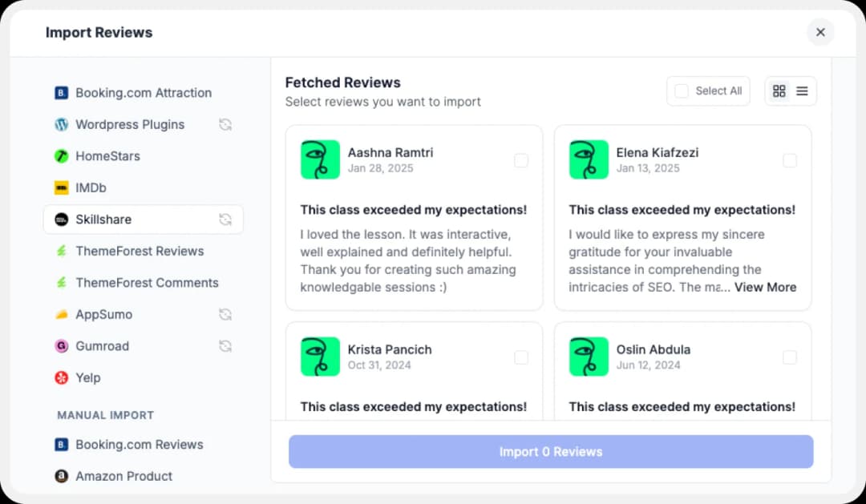This screenshot has height=504, width=866.
Task: Click the refresh icon beside Gumroad
Action: point(225,346)
